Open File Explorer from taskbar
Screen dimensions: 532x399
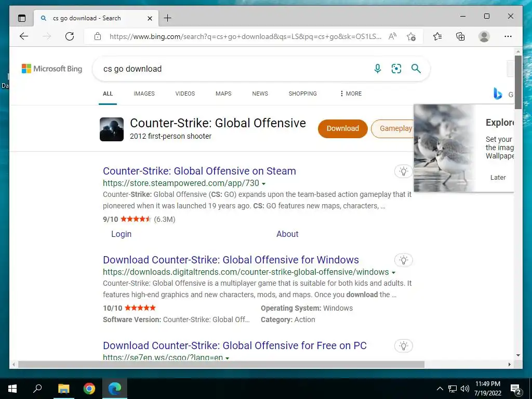click(x=63, y=389)
